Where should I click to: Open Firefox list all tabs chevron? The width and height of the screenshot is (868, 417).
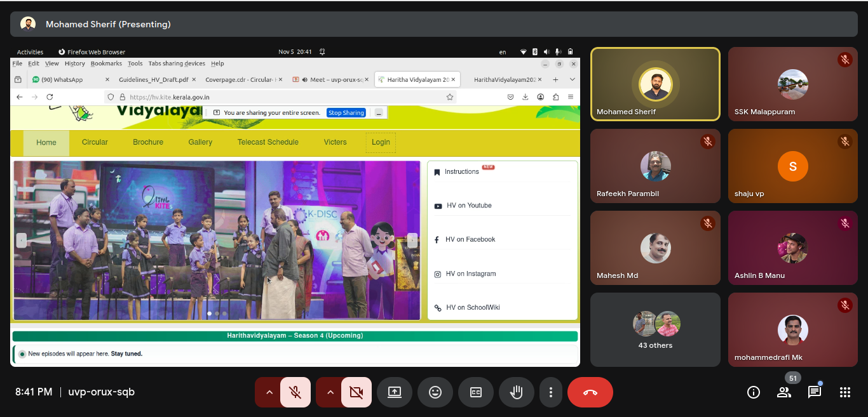(572, 79)
